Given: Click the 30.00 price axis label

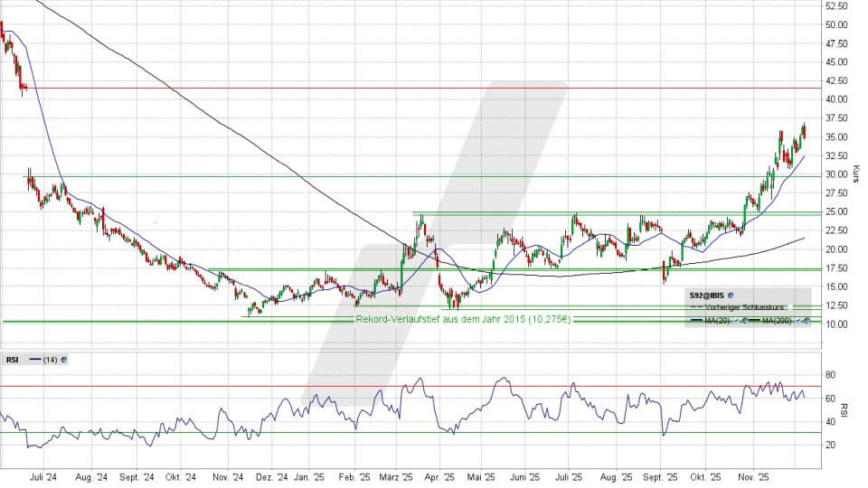Looking at the screenshot, I should click(836, 174).
